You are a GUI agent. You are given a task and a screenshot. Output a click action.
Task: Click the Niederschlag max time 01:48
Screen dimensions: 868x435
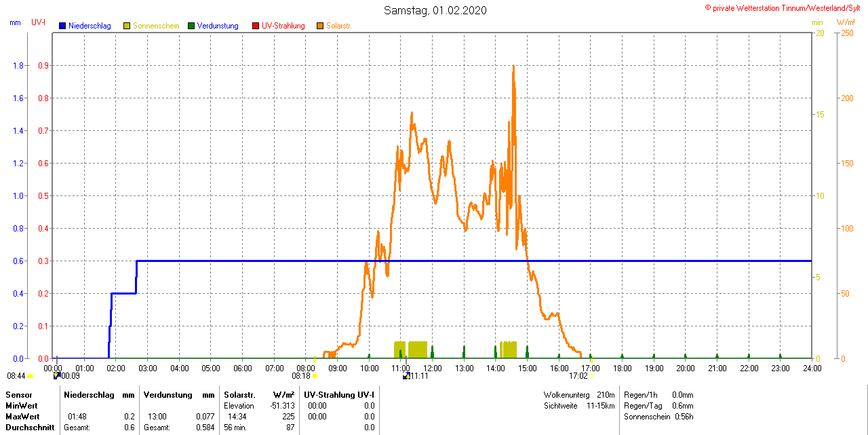77,417
